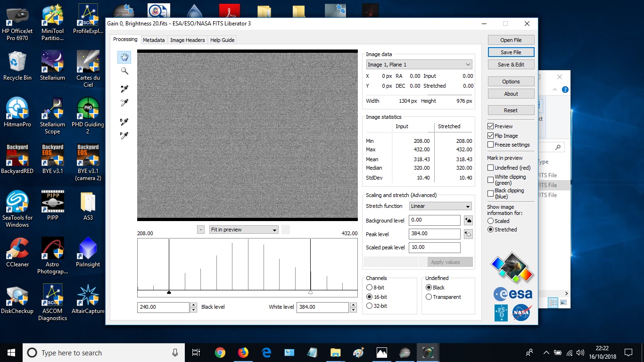Image resolution: width=644 pixels, height=362 pixels.
Task: Open Stellarium desktop shortcut
Action: (52, 66)
